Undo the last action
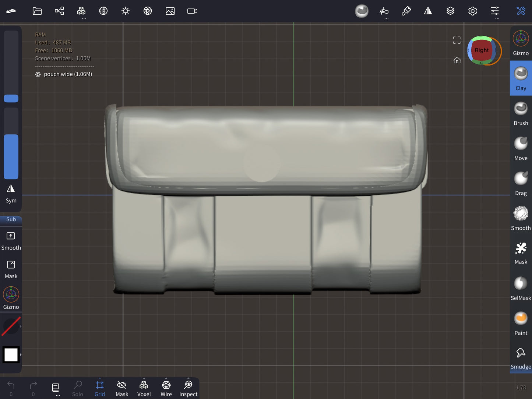Viewport: 532px width, 399px height. (x=11, y=388)
